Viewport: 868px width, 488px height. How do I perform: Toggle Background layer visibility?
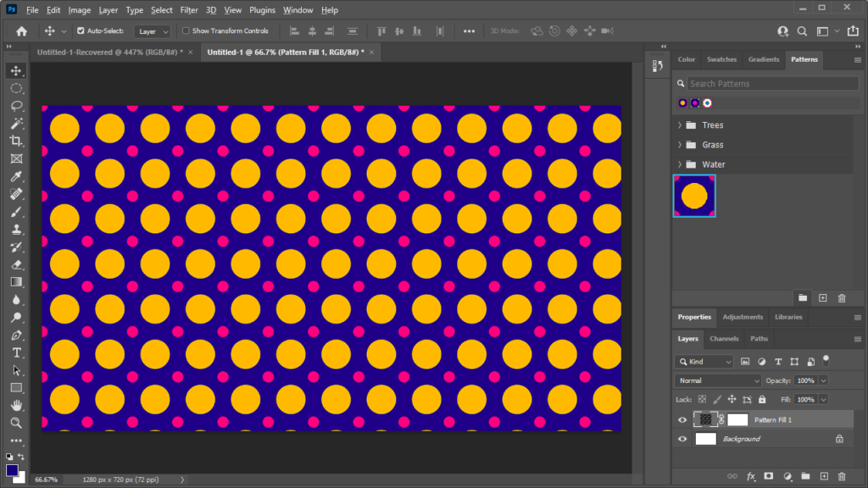pyautogui.click(x=682, y=439)
